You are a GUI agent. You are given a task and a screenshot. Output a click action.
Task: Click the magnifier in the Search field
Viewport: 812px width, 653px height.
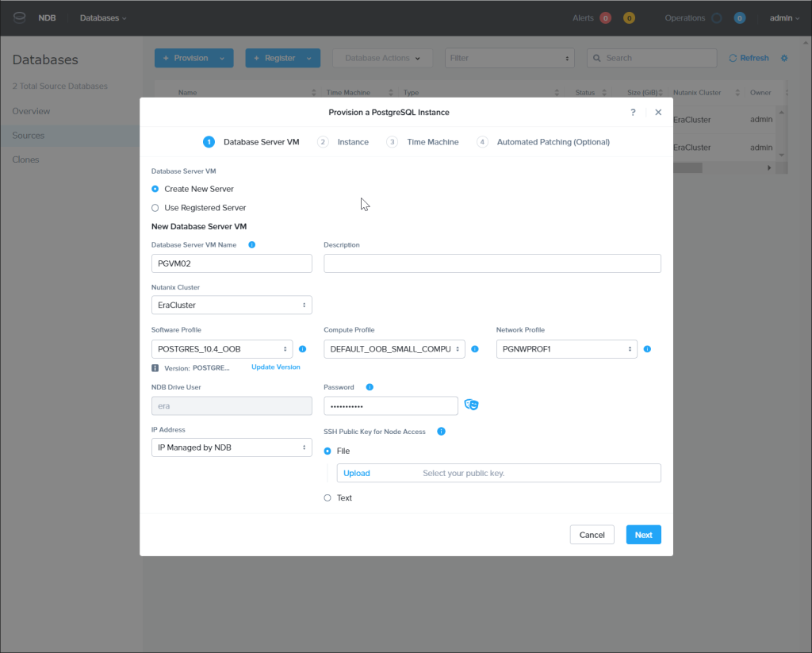[x=597, y=58]
